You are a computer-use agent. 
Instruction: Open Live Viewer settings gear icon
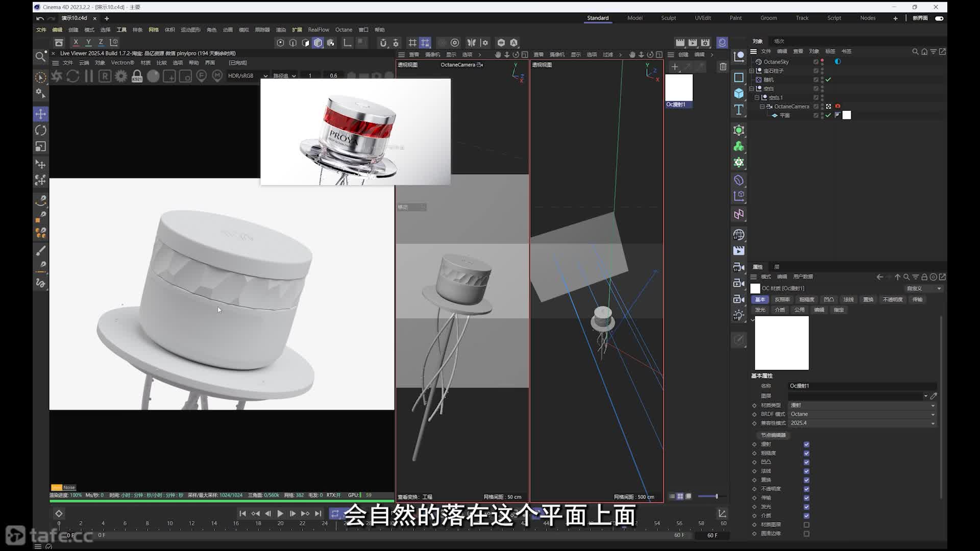coord(121,76)
